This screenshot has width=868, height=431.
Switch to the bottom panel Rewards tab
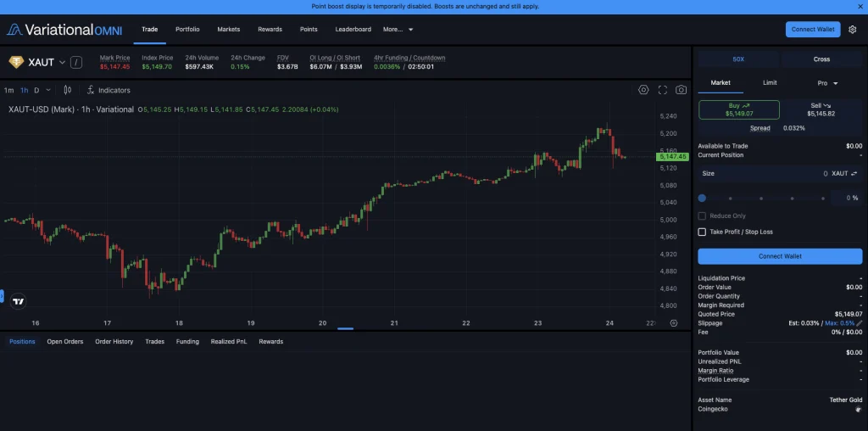(270, 341)
